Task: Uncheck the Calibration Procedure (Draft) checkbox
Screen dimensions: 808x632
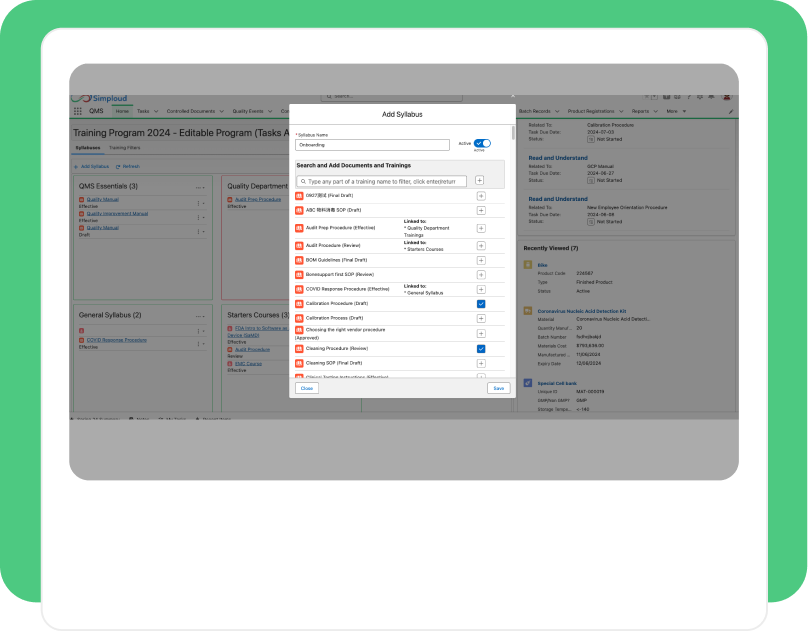Action: pyautogui.click(x=481, y=304)
